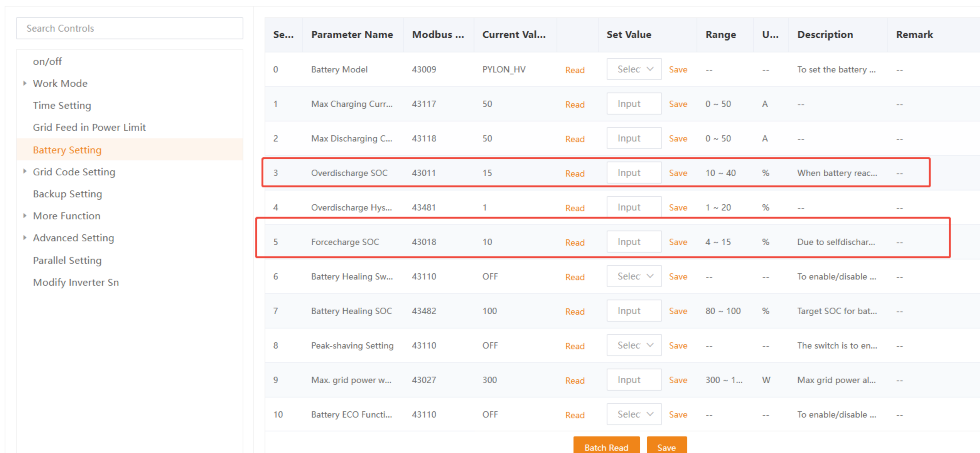
Task: Focus the Max Charging Current input box
Action: [634, 104]
